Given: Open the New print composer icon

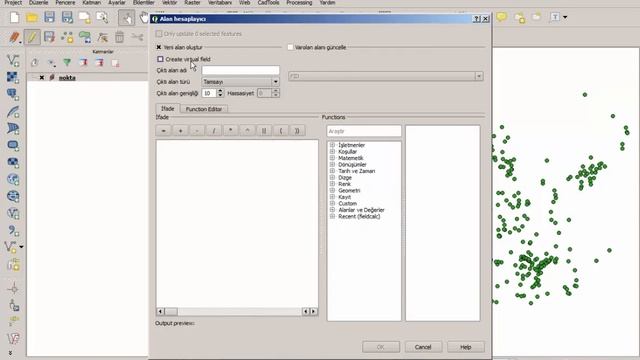Looking at the screenshot, I should [x=84, y=18].
